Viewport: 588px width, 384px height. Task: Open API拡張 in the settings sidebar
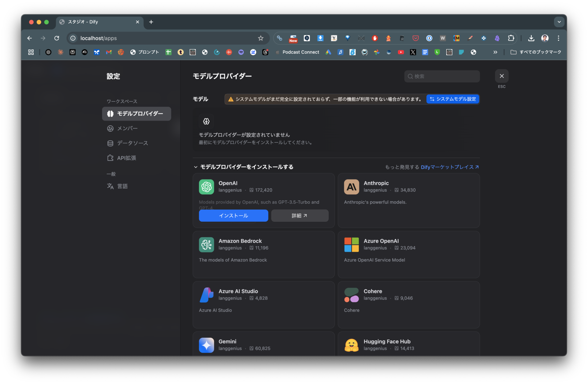click(126, 158)
